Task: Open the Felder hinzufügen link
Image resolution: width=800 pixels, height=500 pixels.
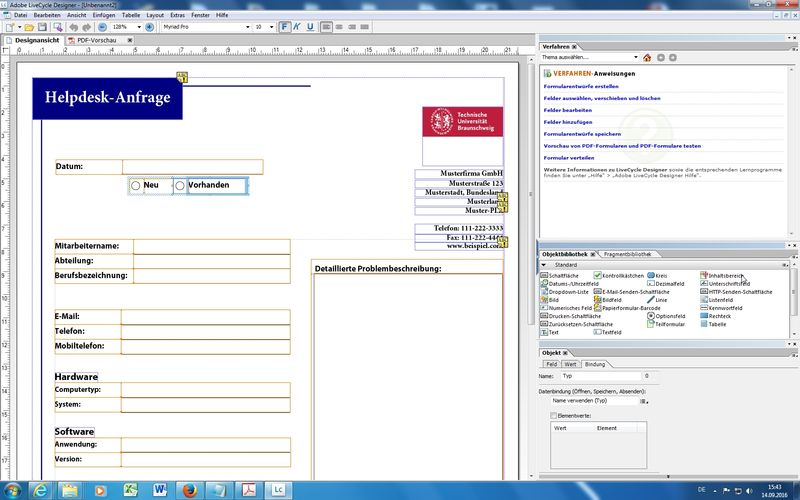Action: (567, 122)
